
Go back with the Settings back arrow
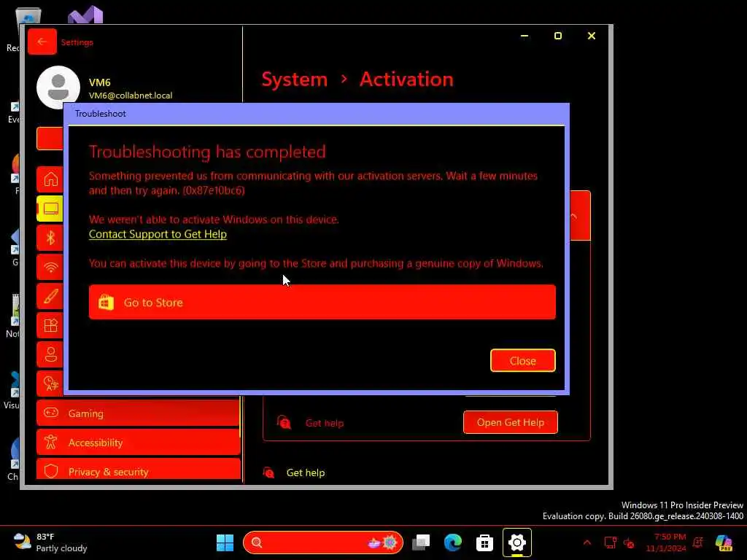(42, 42)
